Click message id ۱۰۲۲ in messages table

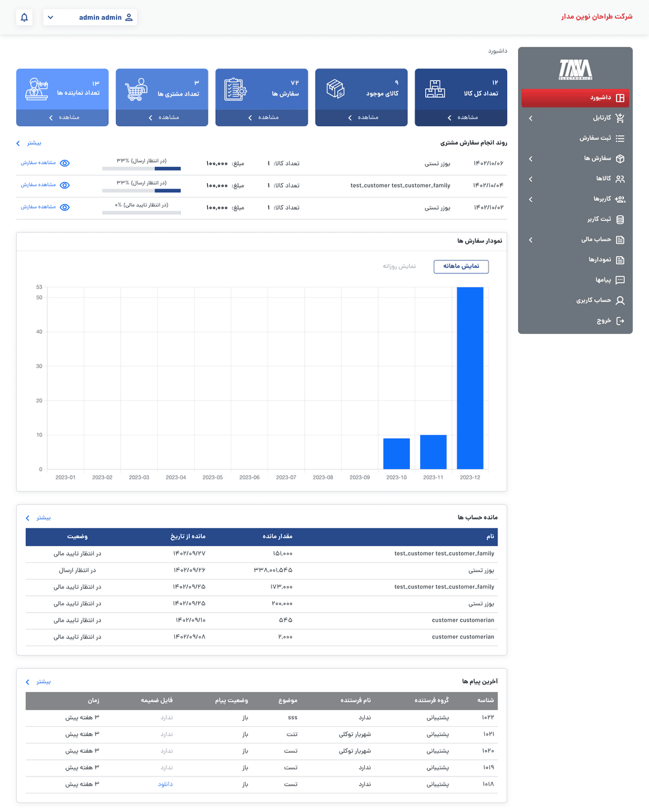coord(488,718)
